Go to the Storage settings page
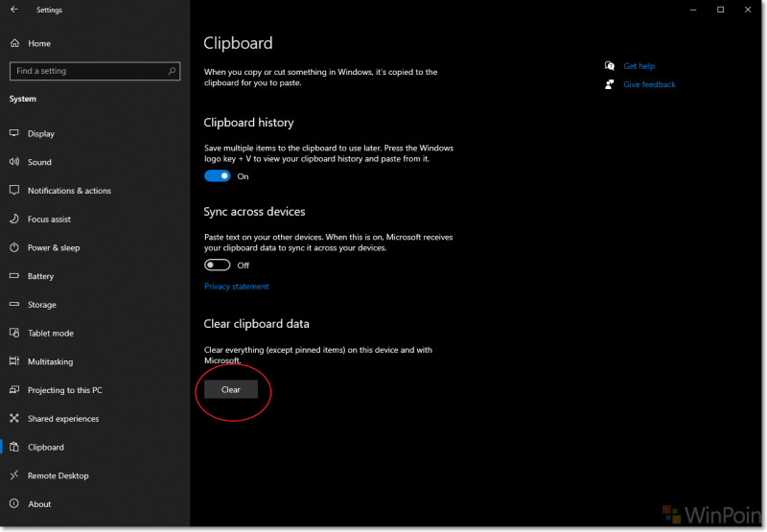The image size is (767, 532). click(x=42, y=305)
